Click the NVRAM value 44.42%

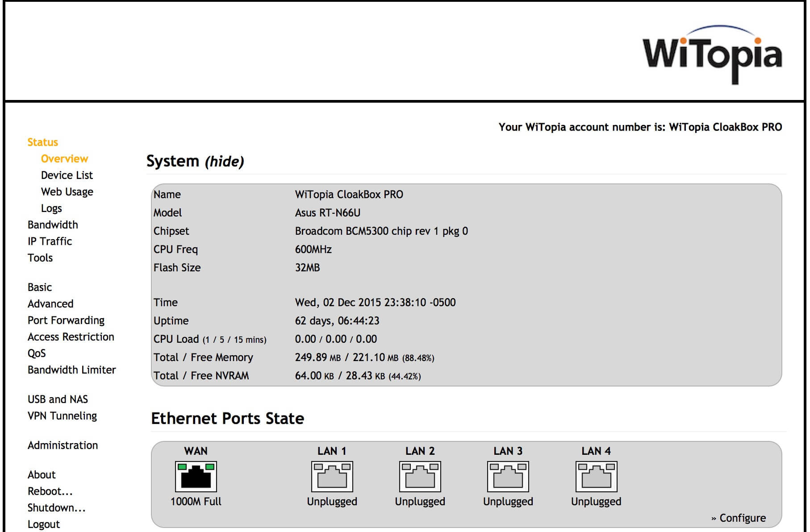point(405,376)
